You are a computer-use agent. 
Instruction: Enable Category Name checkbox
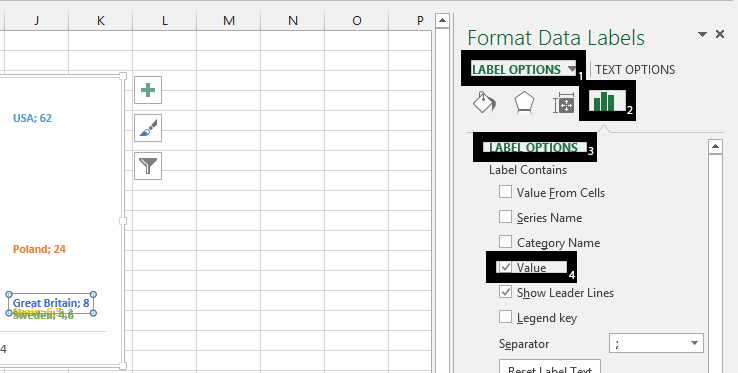click(x=505, y=242)
